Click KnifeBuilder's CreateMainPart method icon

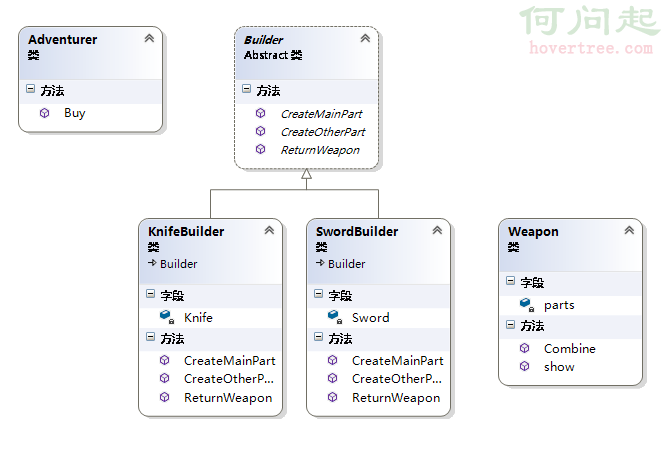164,360
